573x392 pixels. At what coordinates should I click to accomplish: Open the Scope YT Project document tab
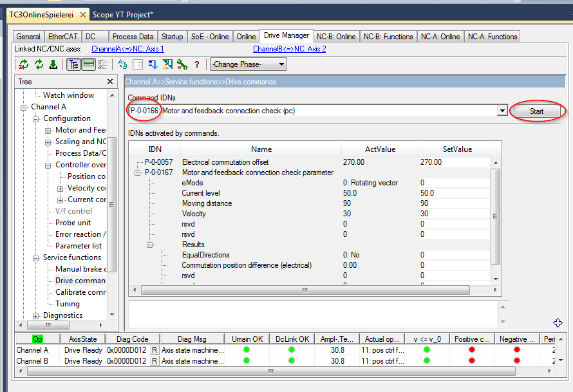[123, 15]
